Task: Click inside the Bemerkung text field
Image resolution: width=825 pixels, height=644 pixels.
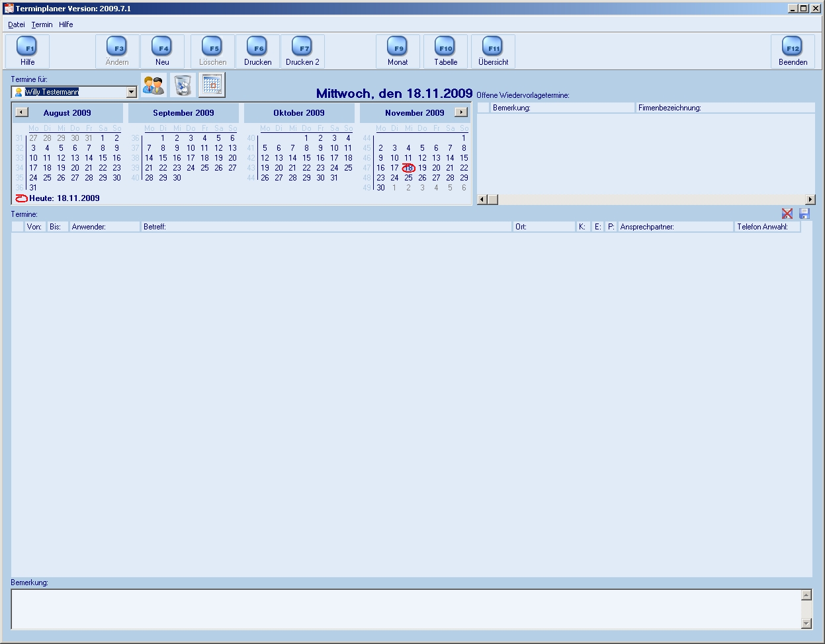Action: [406, 609]
